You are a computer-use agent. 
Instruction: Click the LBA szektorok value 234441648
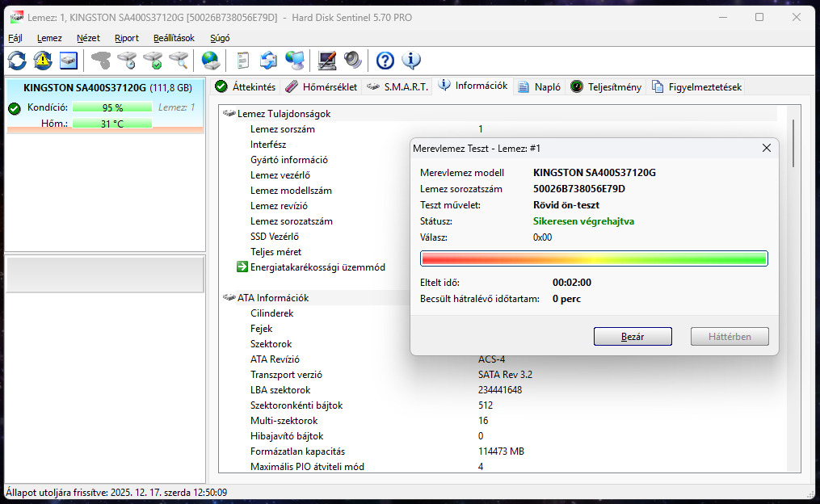coord(500,390)
